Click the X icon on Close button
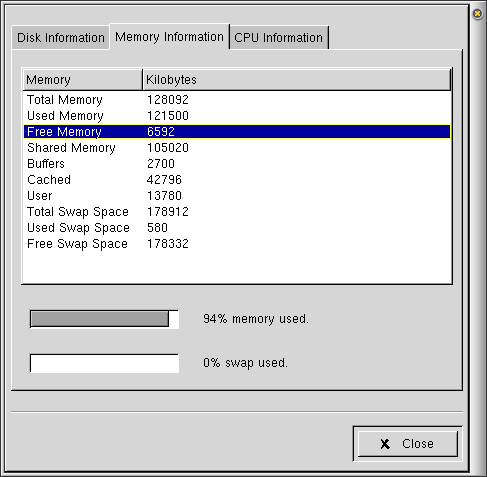Image resolution: width=487 pixels, height=477 pixels. tap(385, 444)
